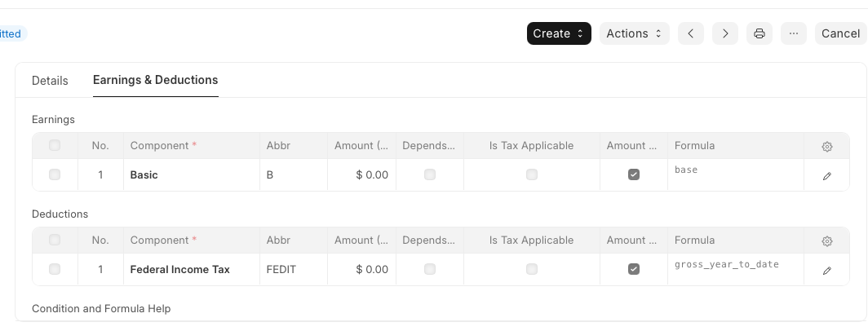Open Earnings table column settings gear

[826, 147]
